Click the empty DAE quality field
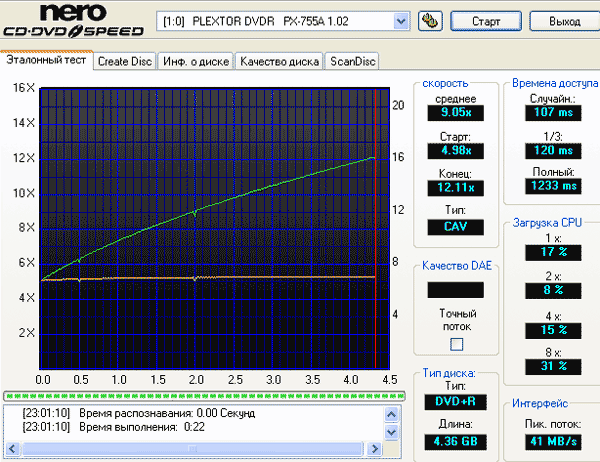Image resolution: width=600 pixels, height=462 pixels. (x=455, y=290)
